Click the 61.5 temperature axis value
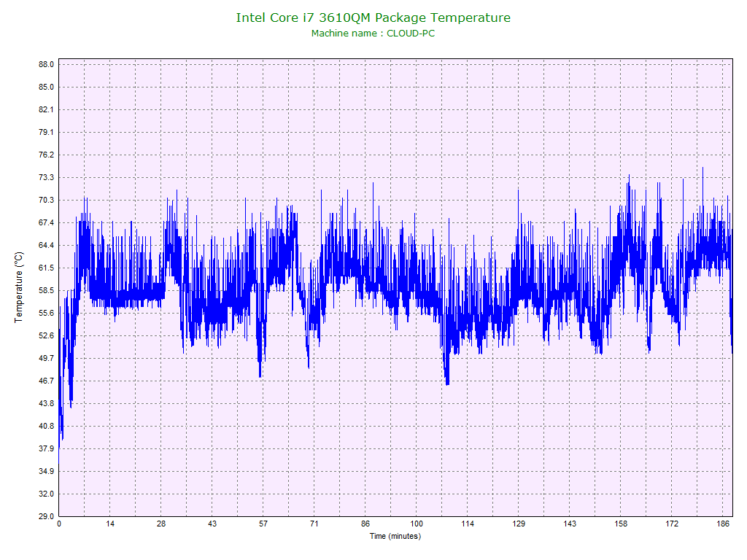Image resolution: width=747 pixels, height=560 pixels. 46,268
